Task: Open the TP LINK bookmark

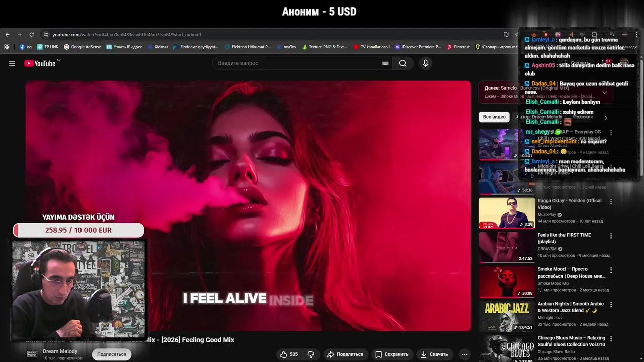Action: pyautogui.click(x=47, y=47)
